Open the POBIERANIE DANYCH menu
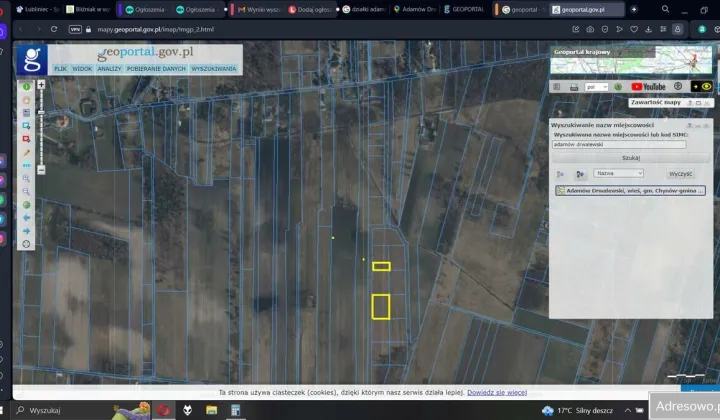Screen dimensions: 720x420 click(156, 69)
